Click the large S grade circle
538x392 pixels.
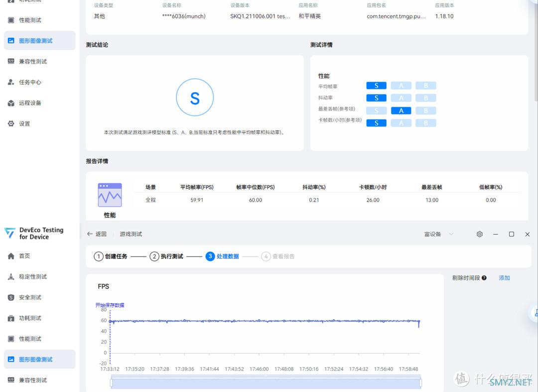coord(195,98)
